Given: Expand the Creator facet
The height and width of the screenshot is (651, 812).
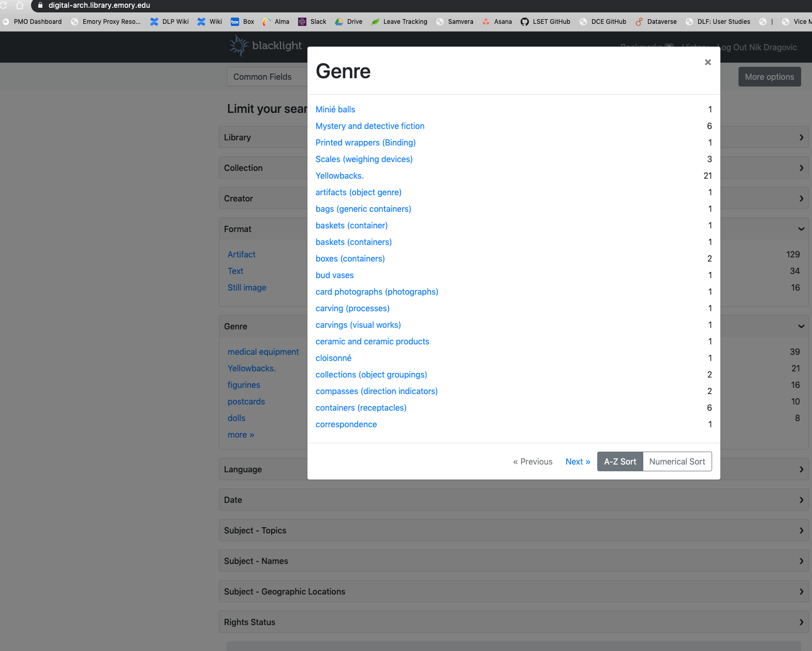Looking at the screenshot, I should click(x=513, y=198).
